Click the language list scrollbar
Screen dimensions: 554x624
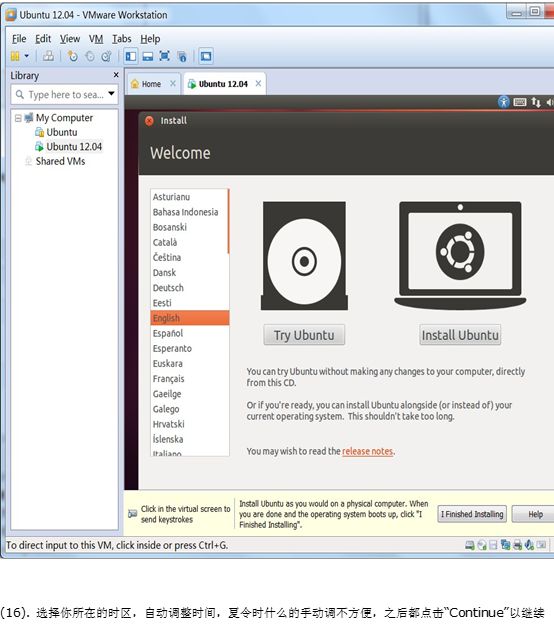click(228, 221)
